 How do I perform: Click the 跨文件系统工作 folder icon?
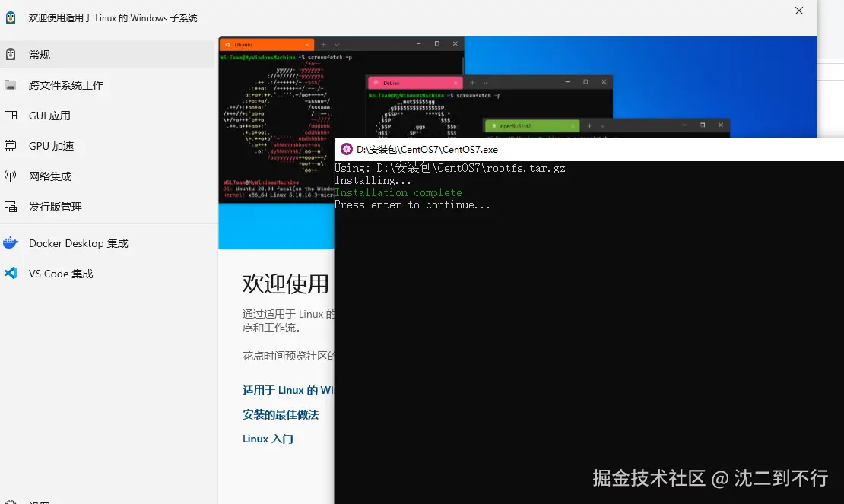[10, 85]
